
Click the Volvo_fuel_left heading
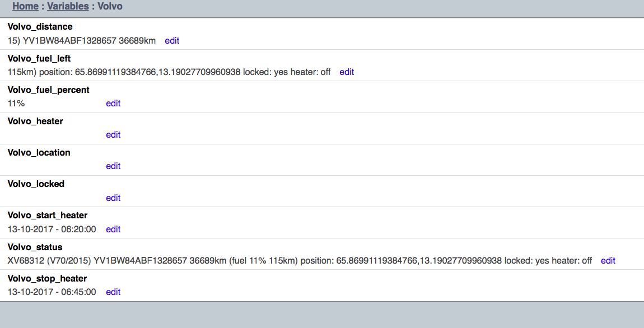[x=39, y=59]
